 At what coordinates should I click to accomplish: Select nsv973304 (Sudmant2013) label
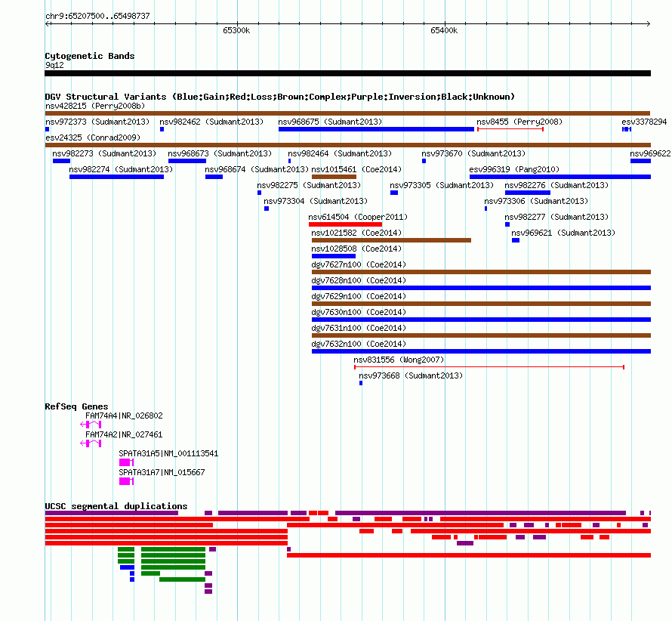316,201
